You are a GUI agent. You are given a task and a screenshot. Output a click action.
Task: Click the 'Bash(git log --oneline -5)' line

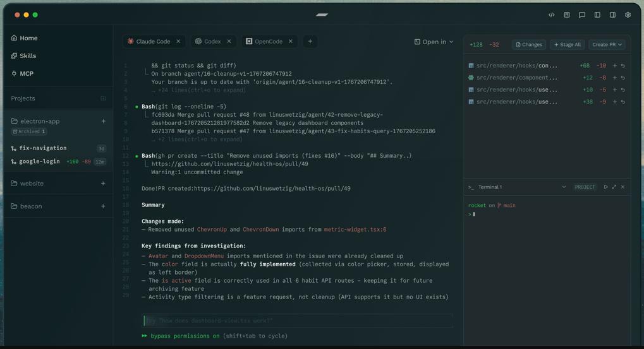[x=183, y=107]
